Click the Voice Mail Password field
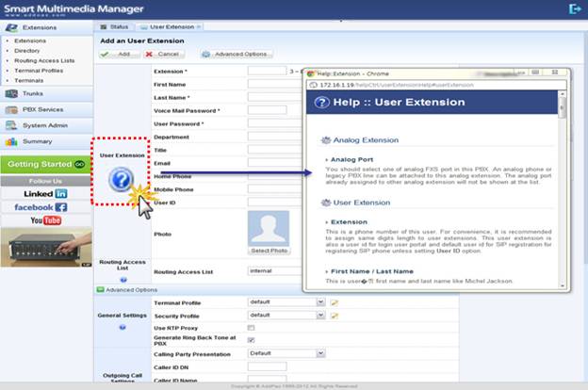 pyautogui.click(x=267, y=110)
